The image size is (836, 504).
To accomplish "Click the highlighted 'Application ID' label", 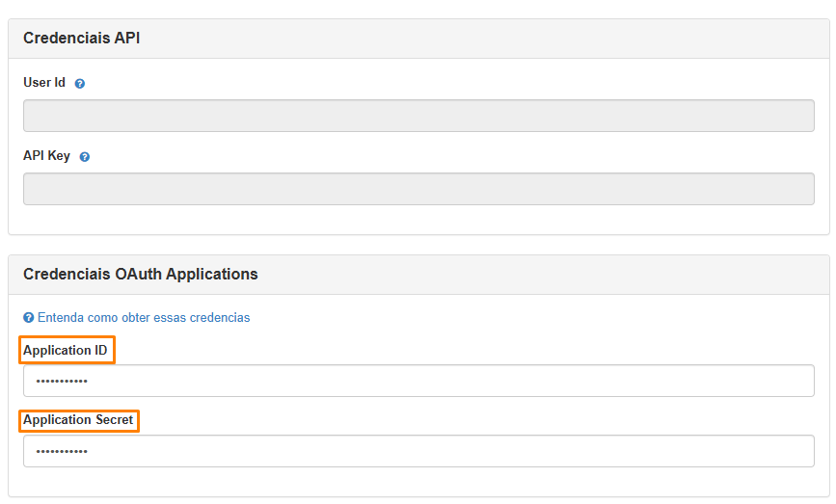I will pyautogui.click(x=66, y=351).
